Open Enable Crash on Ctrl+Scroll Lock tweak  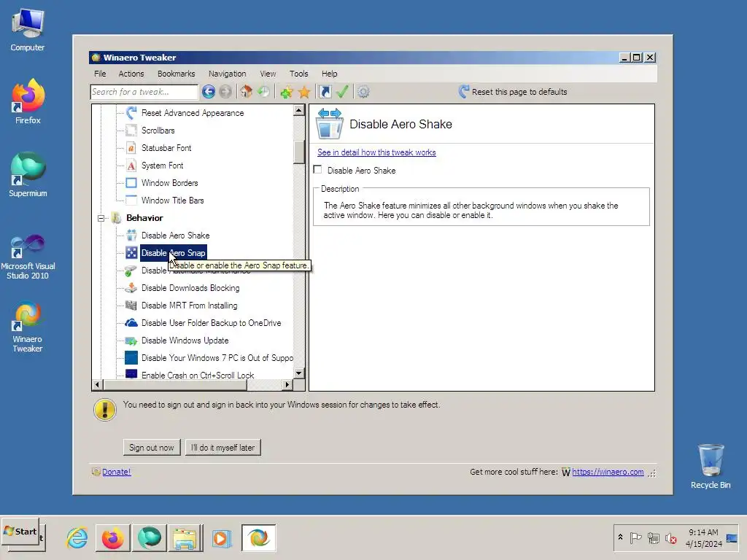point(198,376)
